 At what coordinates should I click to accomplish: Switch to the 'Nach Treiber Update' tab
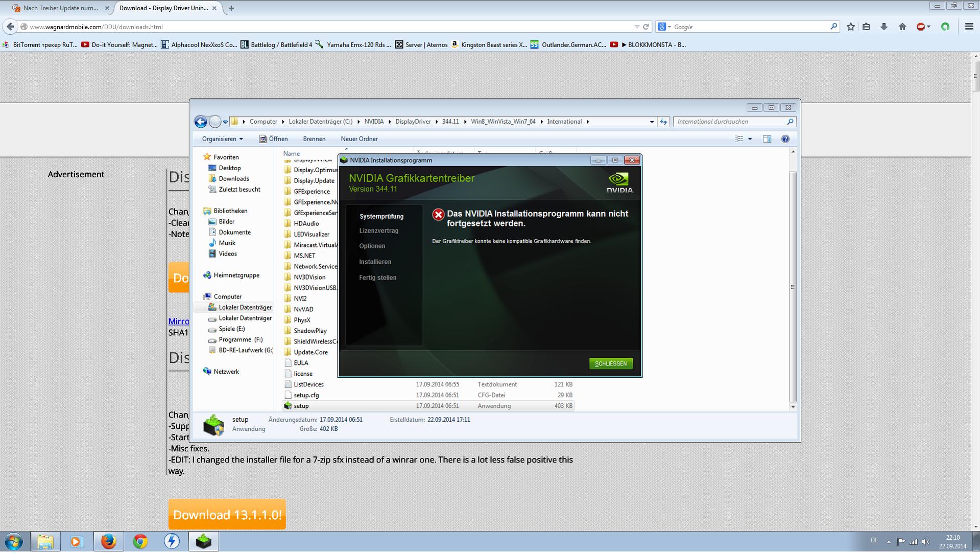[x=61, y=8]
